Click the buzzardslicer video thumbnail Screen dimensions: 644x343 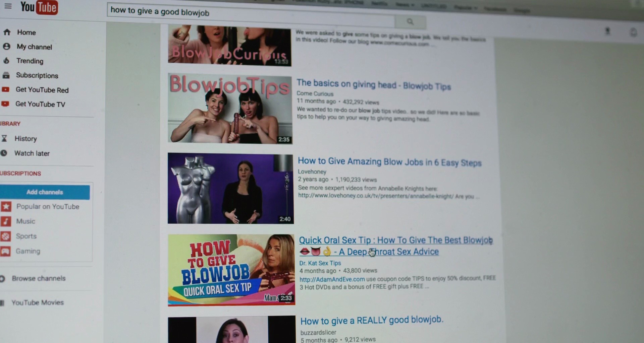(x=232, y=329)
